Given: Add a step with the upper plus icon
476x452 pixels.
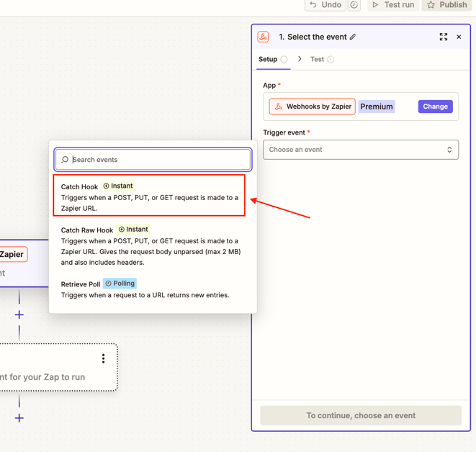Looking at the screenshot, I should [x=19, y=315].
